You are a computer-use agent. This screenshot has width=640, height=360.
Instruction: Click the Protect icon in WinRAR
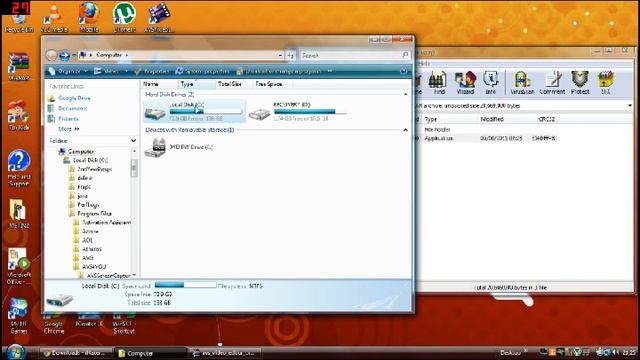580,83
